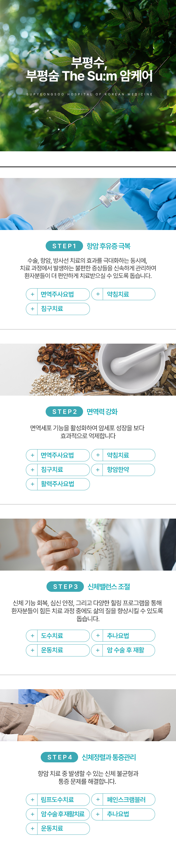Expand the 림프도수치료 item

click(x=58, y=799)
